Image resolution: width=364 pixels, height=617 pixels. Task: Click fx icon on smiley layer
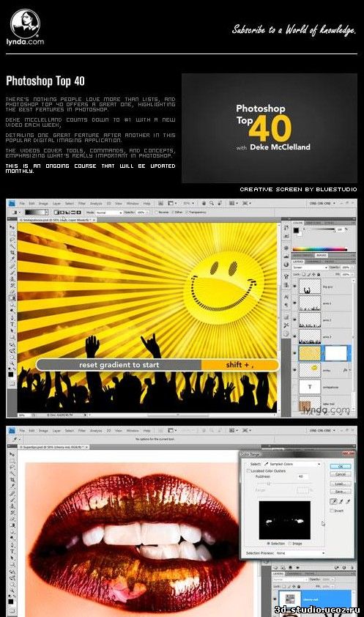pos(345,370)
